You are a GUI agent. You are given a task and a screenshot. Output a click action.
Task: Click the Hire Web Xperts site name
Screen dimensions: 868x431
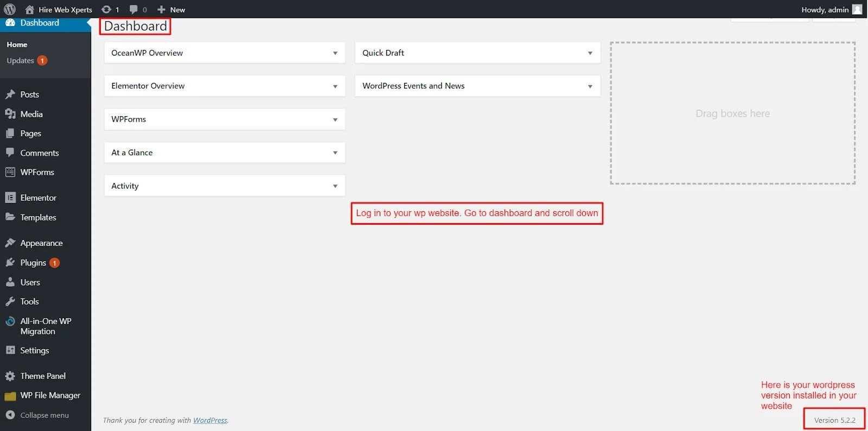(66, 10)
